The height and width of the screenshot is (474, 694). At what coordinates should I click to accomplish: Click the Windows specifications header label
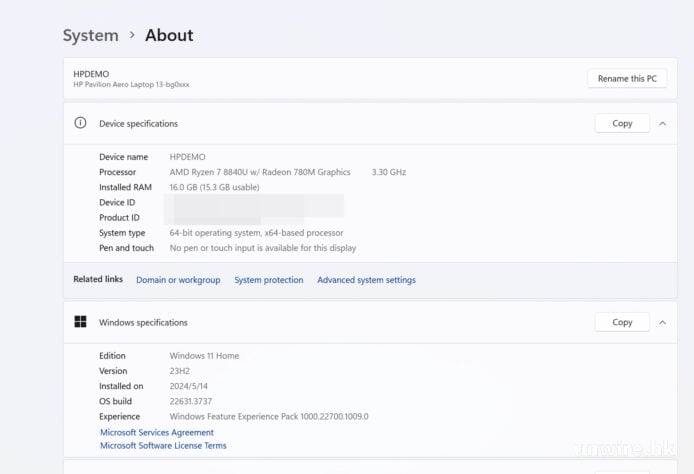pos(143,322)
